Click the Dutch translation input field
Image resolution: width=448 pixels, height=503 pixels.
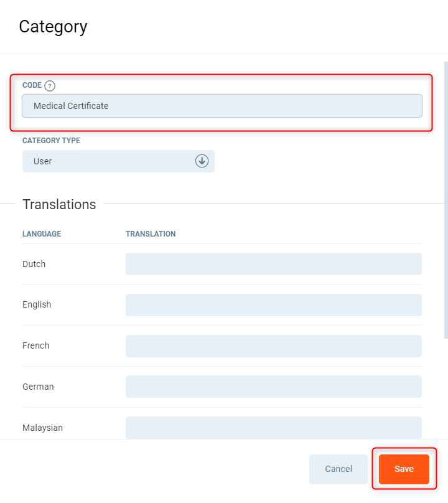[273, 264]
